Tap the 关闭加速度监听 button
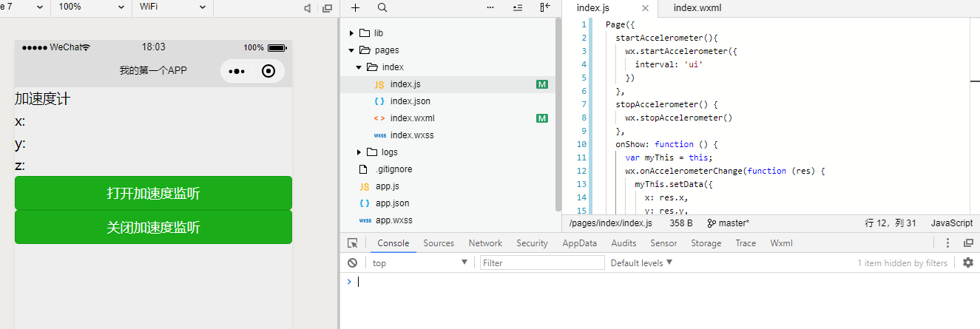Screen dimensions: 980x329 tap(153, 228)
